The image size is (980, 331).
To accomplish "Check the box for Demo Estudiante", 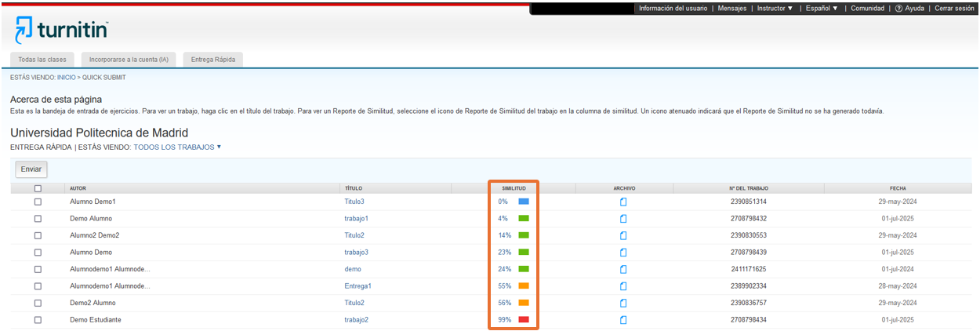I will (38, 320).
